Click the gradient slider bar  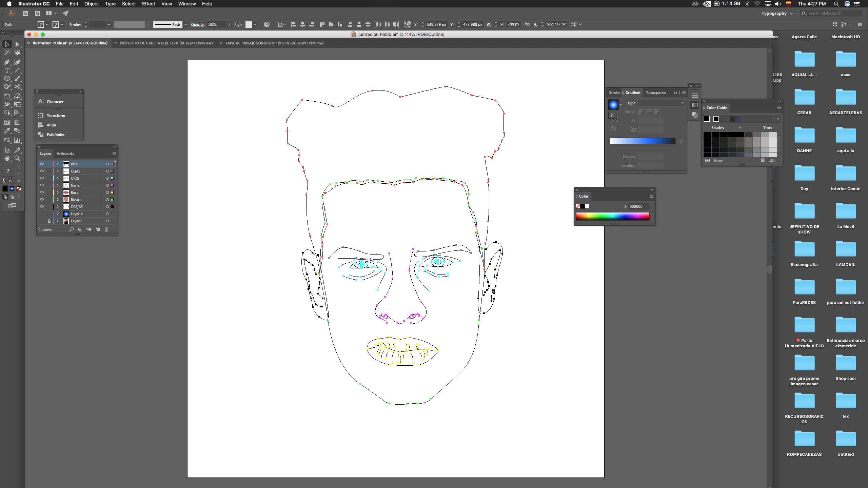(643, 141)
